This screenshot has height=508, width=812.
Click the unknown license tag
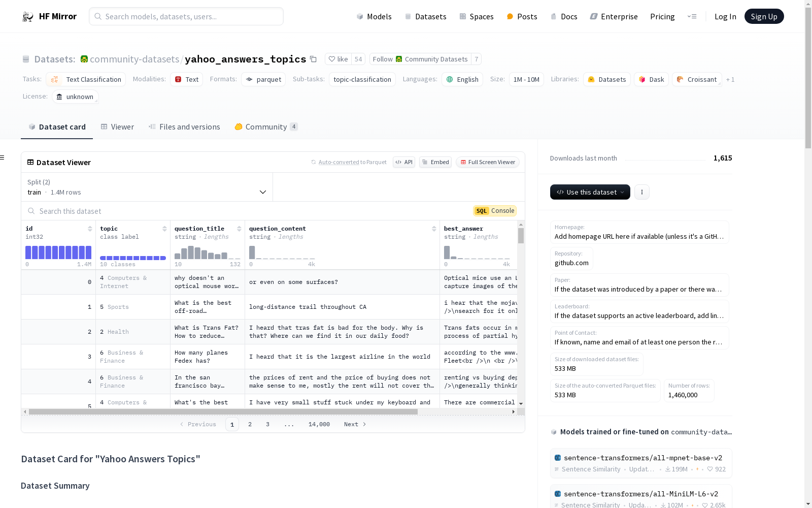pos(75,97)
